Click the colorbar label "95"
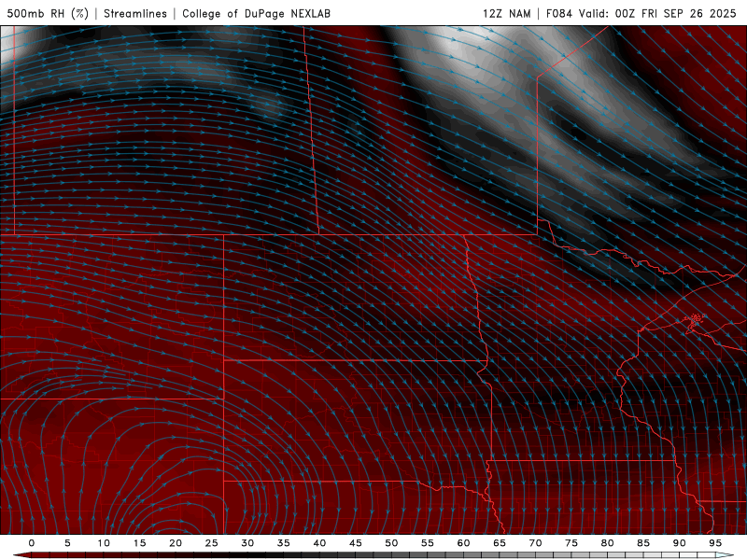The height and width of the screenshot is (560, 747). pyautogui.click(x=715, y=543)
